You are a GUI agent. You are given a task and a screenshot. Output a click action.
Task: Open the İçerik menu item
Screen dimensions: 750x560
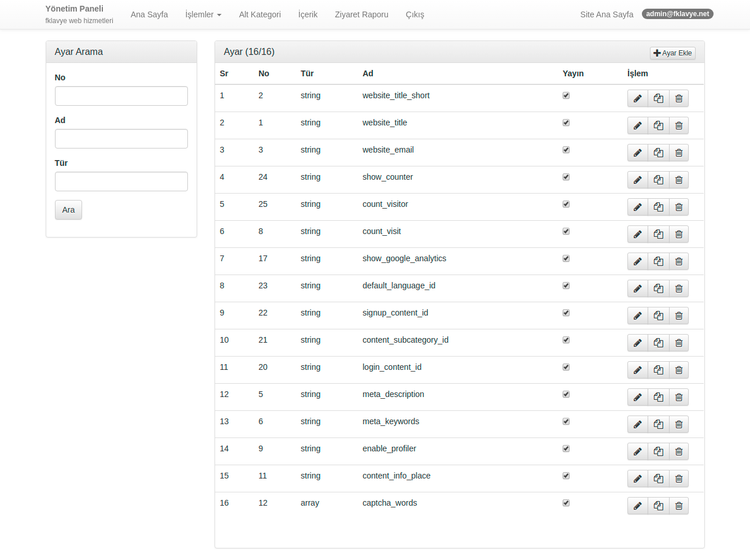pos(308,14)
